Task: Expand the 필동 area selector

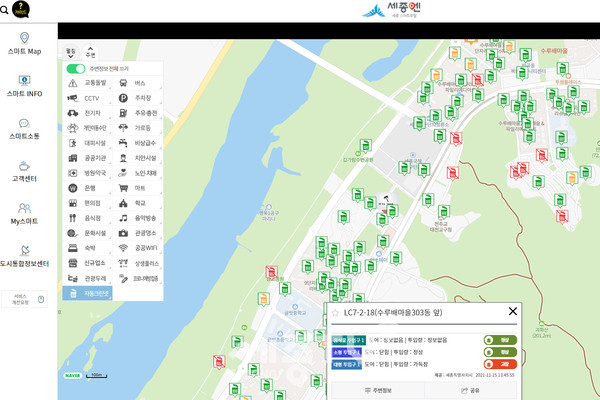Action: (71, 51)
